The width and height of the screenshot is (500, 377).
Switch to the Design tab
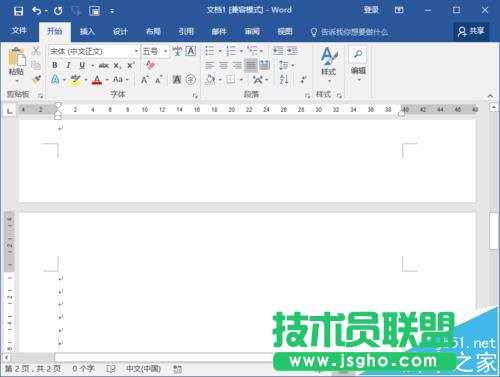pos(120,32)
